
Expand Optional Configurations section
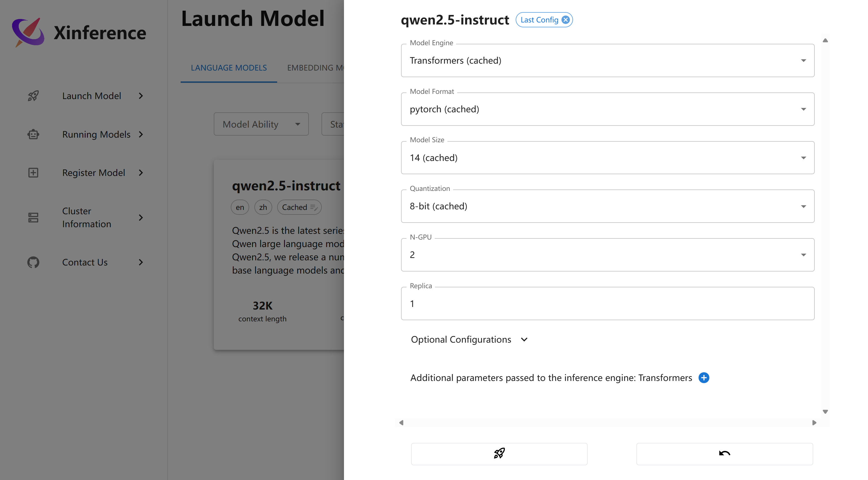[x=469, y=339]
